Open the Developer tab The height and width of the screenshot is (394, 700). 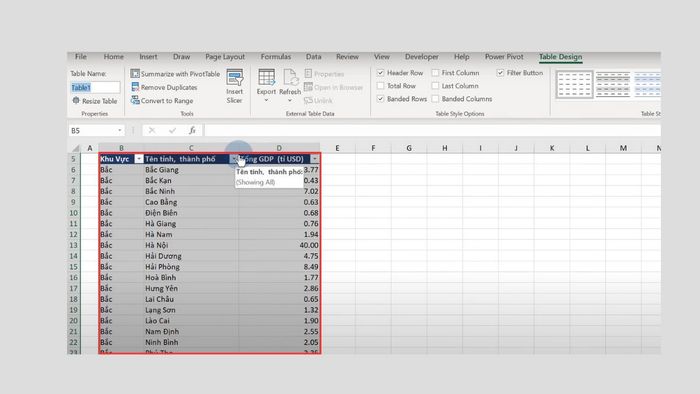tap(421, 57)
